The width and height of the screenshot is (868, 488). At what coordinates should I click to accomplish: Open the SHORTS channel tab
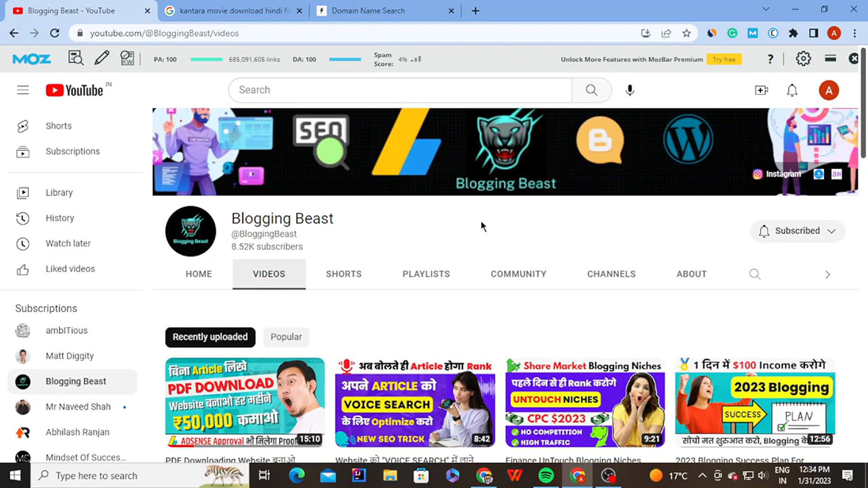click(x=344, y=274)
